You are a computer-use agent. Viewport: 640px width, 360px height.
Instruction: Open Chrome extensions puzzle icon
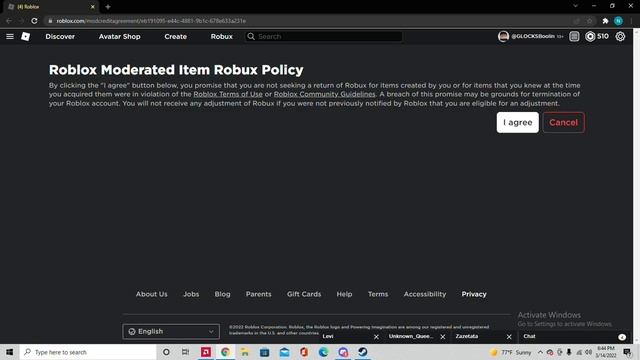click(605, 21)
